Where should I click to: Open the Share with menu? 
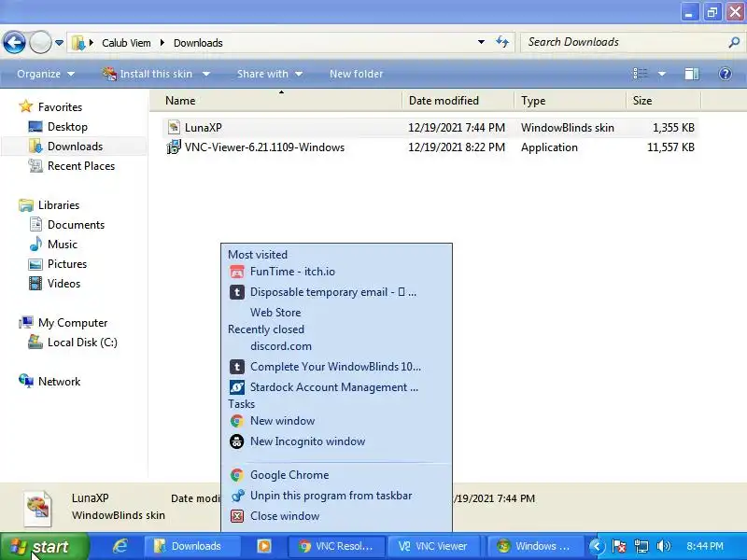(x=270, y=74)
